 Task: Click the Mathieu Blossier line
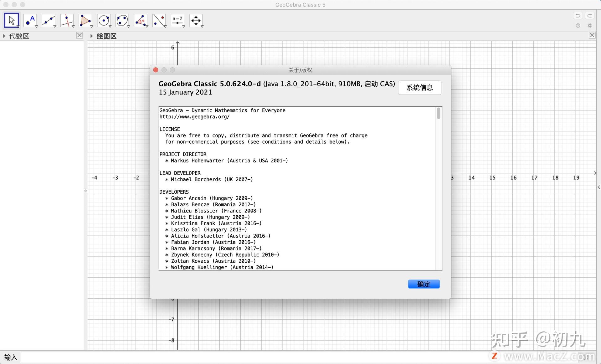point(213,211)
